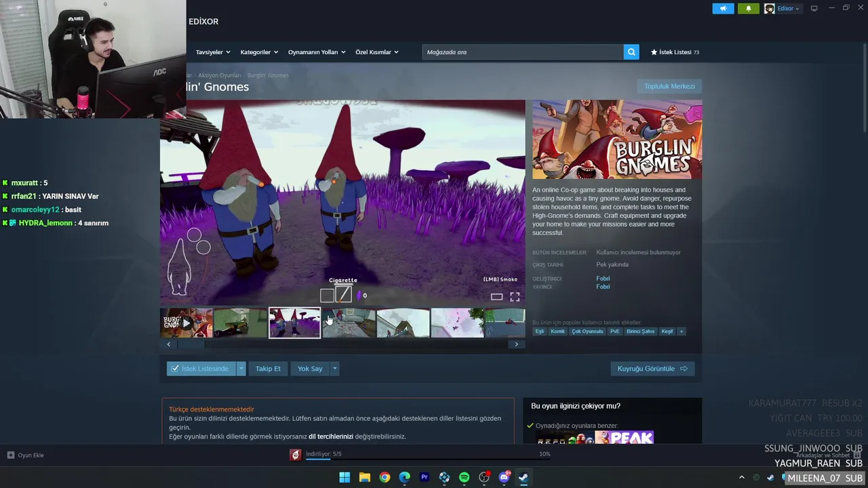Open the PEAK similar game image
This screenshot has width=868, height=488.
tap(624, 437)
